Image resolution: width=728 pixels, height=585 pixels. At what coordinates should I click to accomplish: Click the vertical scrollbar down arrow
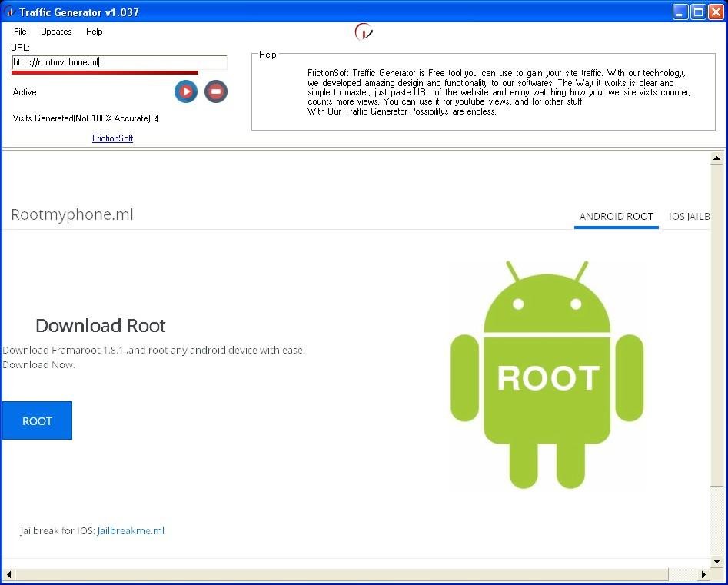[x=716, y=561]
